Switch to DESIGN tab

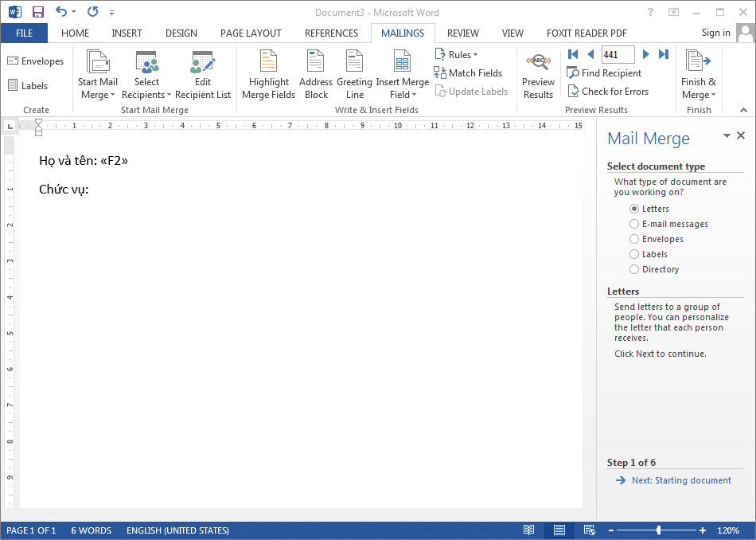pyautogui.click(x=181, y=33)
